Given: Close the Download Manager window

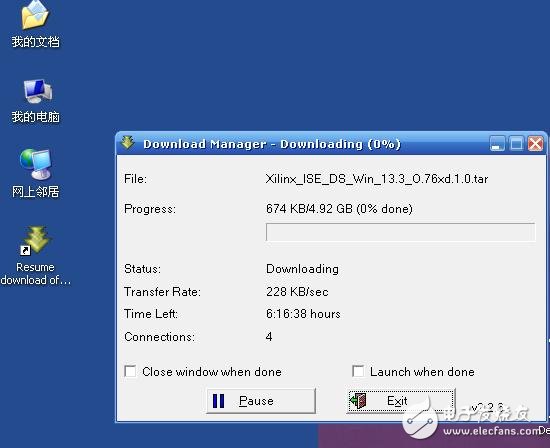Looking at the screenshot, I should point(536,144).
